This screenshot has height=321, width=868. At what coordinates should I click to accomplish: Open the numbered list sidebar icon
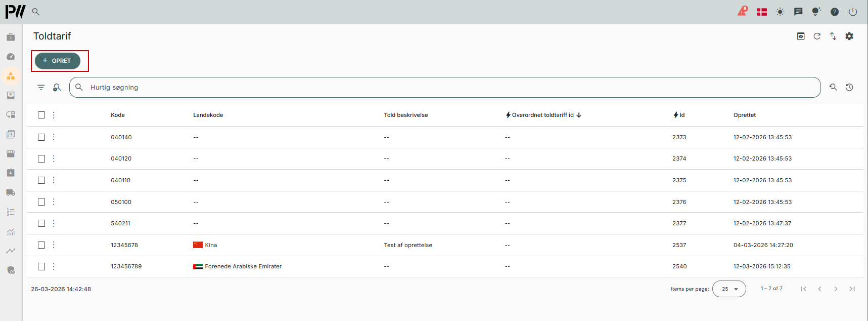tap(11, 212)
